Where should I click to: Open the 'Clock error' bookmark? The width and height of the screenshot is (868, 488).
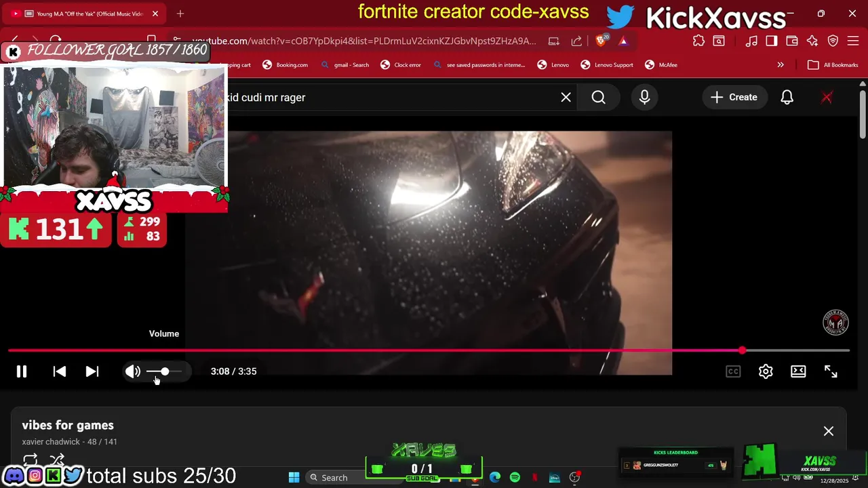coord(401,65)
